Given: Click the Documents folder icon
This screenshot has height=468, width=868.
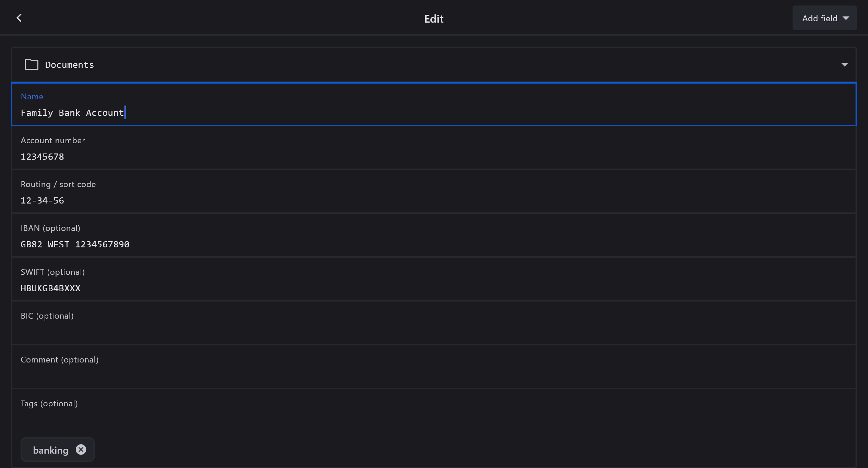Looking at the screenshot, I should coord(31,64).
